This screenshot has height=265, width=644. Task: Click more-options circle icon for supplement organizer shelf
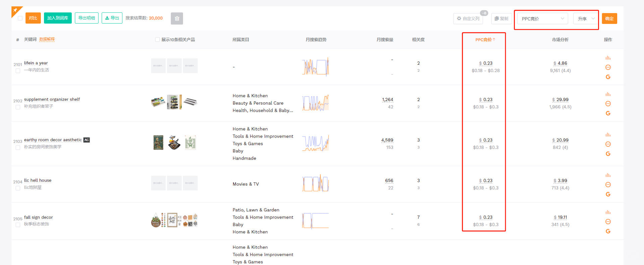(x=608, y=104)
